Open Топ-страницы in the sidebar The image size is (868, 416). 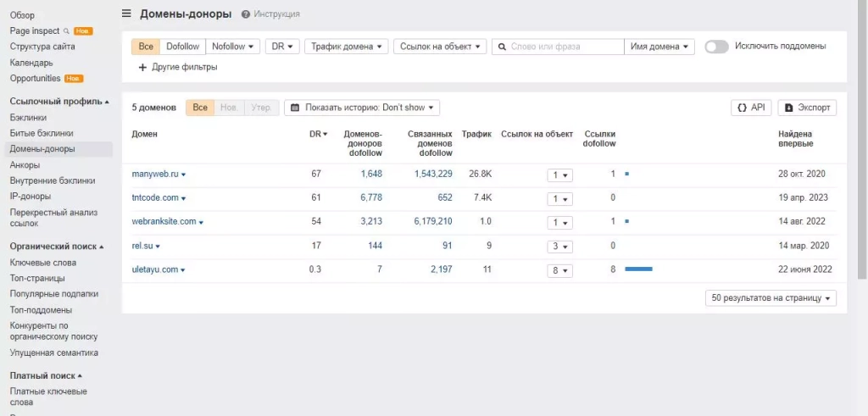(x=37, y=278)
